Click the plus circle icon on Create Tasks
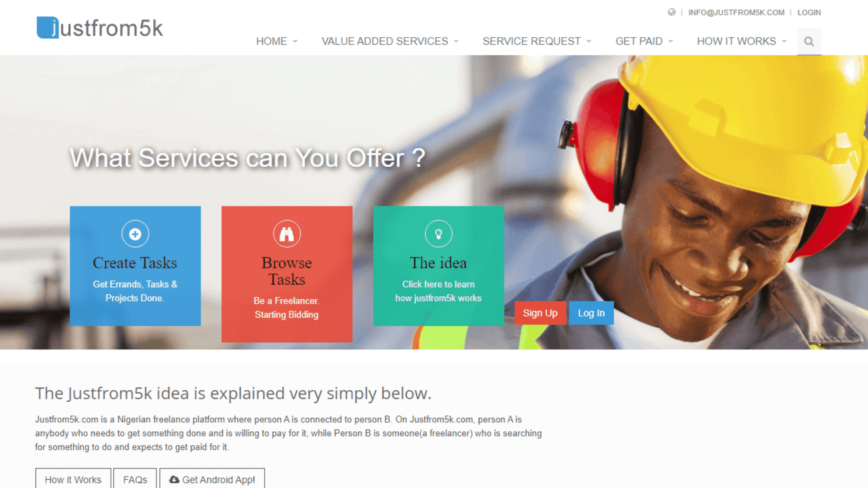The height and width of the screenshot is (488, 868). (x=135, y=234)
